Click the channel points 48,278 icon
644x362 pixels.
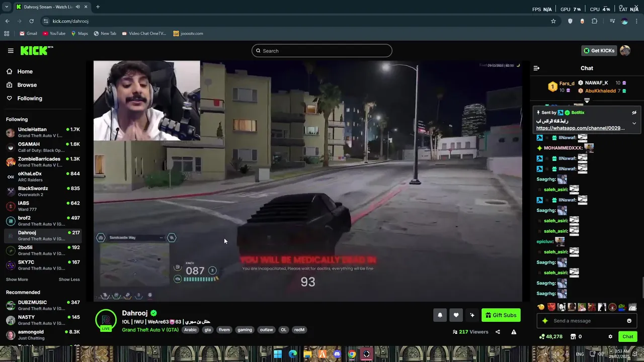coord(551,337)
